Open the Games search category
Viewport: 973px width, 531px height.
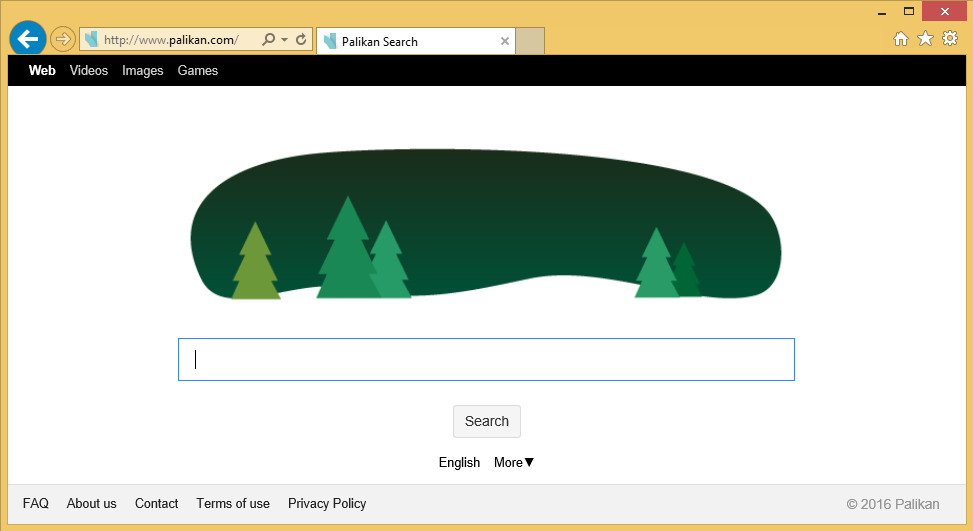point(197,71)
